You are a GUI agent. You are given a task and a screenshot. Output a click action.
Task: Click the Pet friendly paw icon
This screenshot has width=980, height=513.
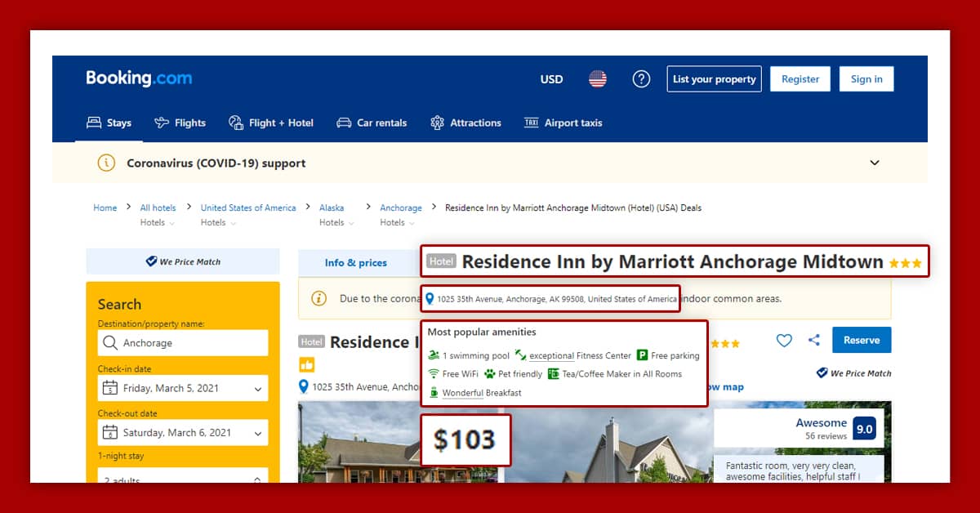[x=489, y=374]
